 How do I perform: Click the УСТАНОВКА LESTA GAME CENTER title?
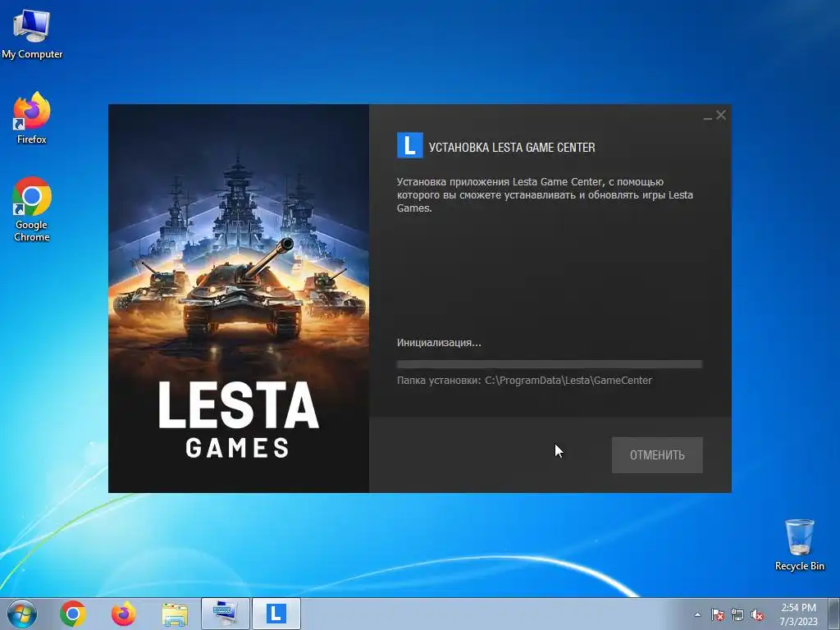(512, 148)
